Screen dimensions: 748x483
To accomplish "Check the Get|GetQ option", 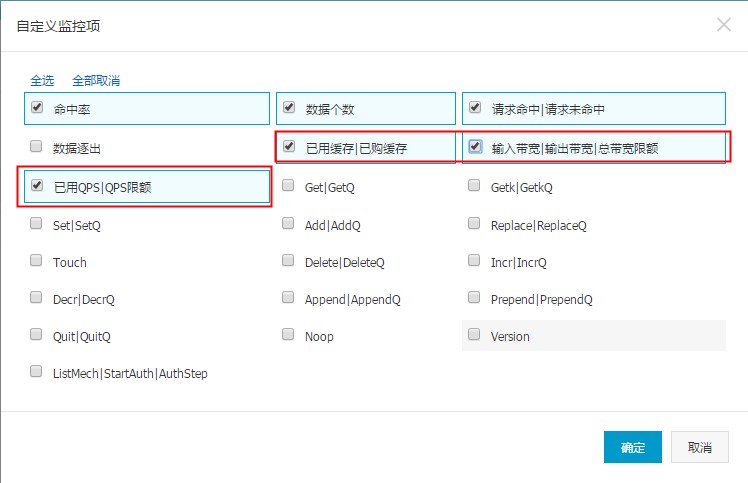I will coord(288,185).
